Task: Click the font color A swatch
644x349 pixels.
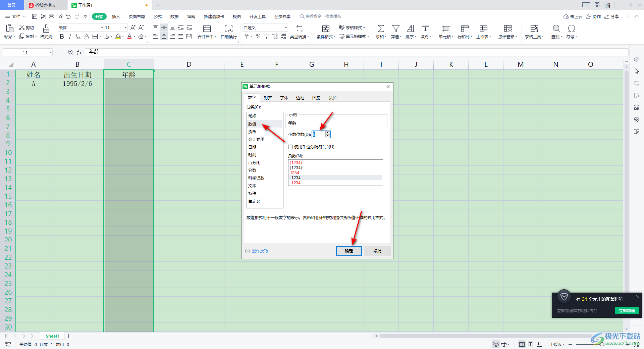Action: click(129, 37)
